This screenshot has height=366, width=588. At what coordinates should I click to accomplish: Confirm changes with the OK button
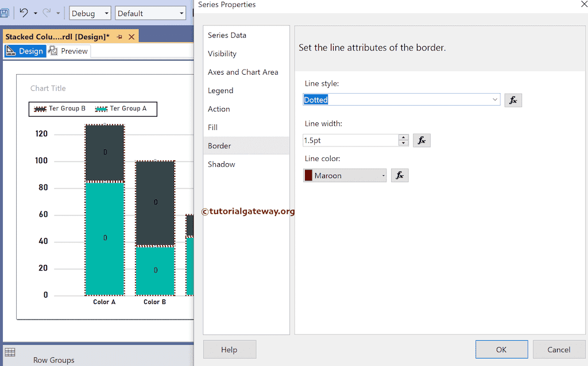click(501, 349)
